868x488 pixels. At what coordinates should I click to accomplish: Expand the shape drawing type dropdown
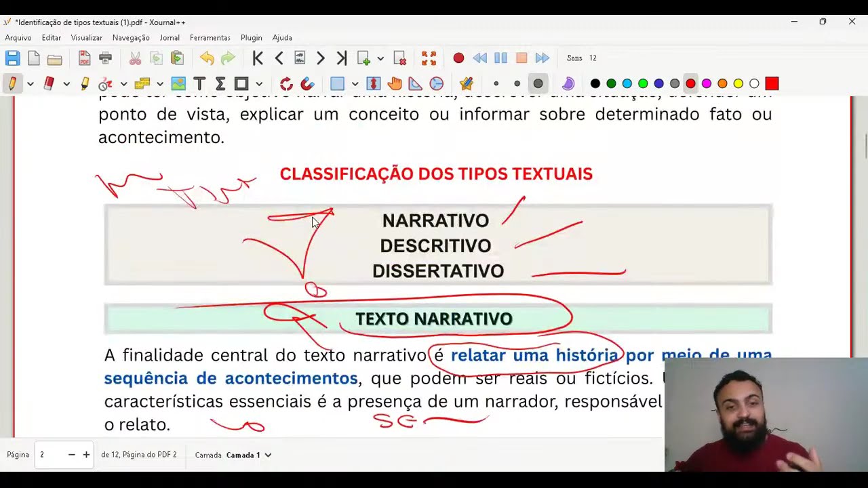(x=259, y=84)
